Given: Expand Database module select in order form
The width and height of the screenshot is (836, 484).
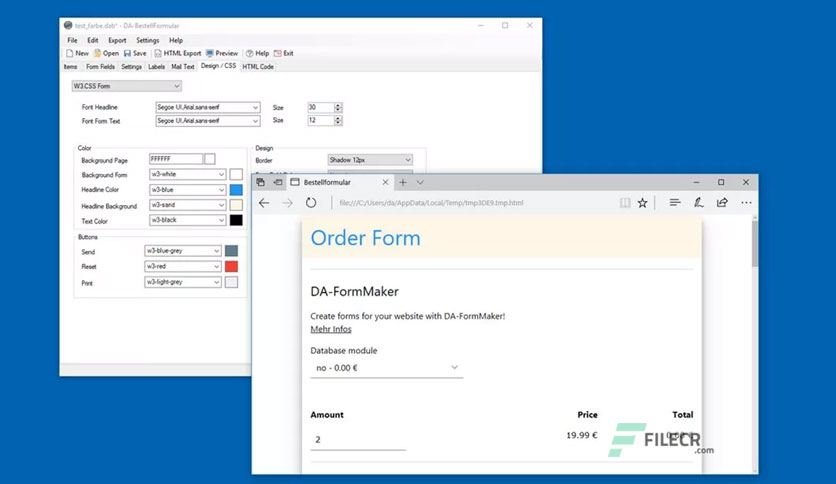Looking at the screenshot, I should [x=387, y=368].
